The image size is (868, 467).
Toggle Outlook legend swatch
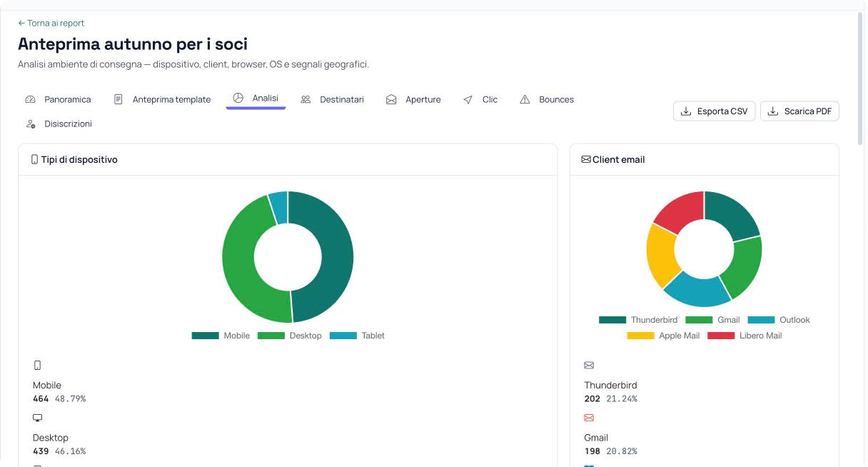pos(761,320)
